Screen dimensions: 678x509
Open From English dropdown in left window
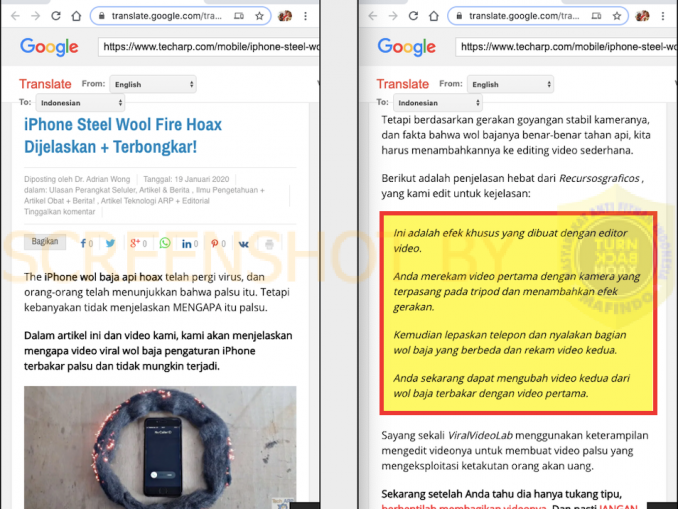pos(153,84)
